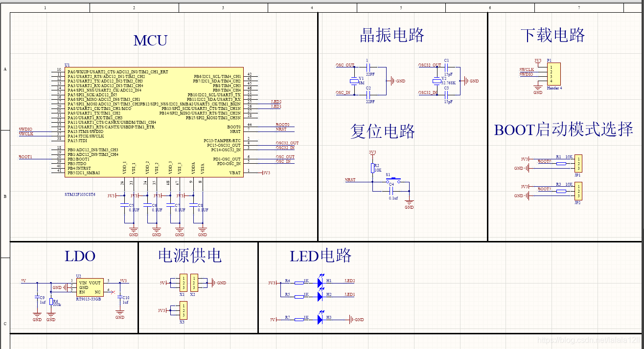Select the C8 decoupling capacitor
644x349 pixels.
(194, 205)
